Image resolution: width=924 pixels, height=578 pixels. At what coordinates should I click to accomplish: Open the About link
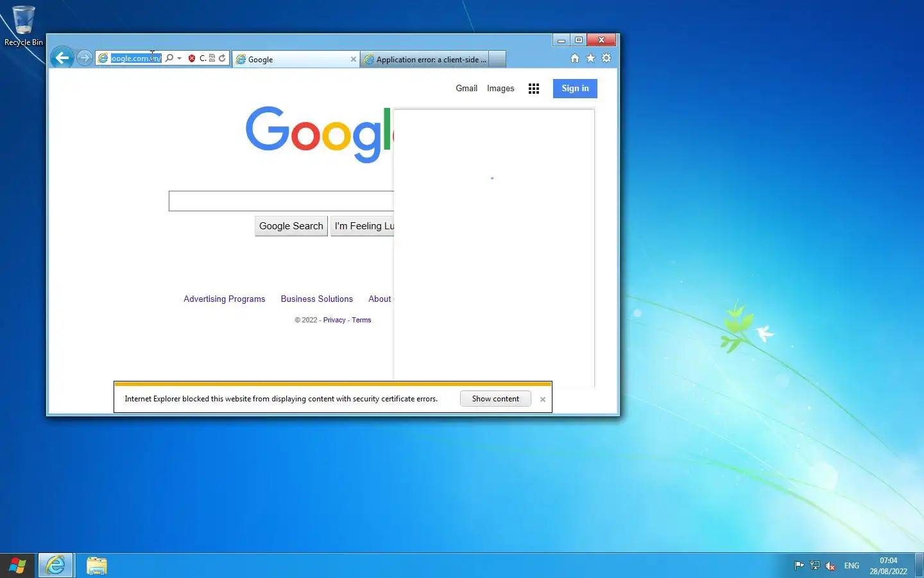click(x=380, y=299)
